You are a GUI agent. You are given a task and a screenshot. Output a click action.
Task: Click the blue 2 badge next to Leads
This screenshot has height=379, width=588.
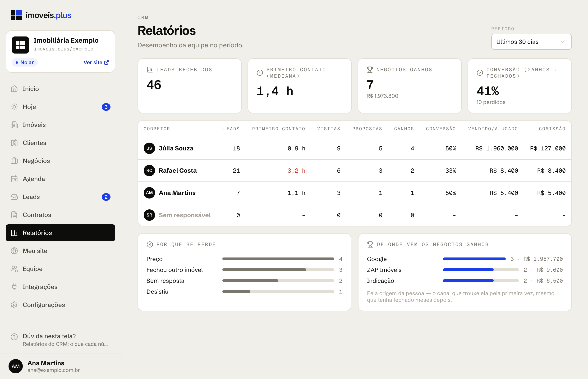106,197
